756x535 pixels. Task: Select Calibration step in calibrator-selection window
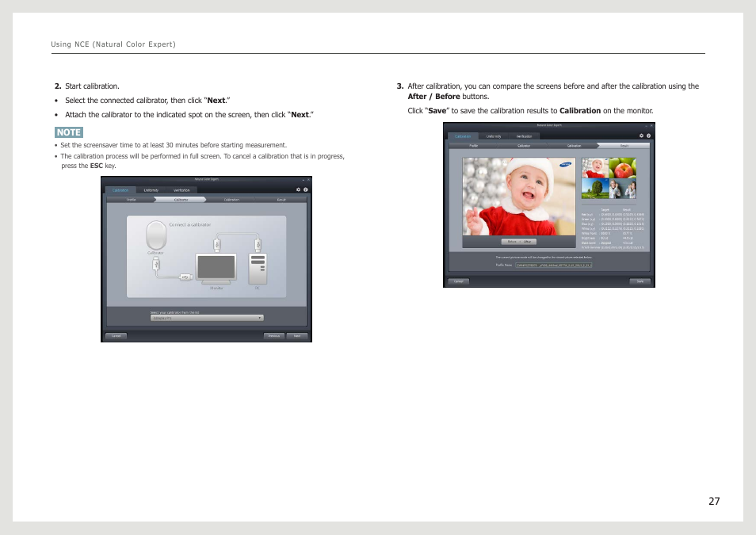click(x=231, y=200)
